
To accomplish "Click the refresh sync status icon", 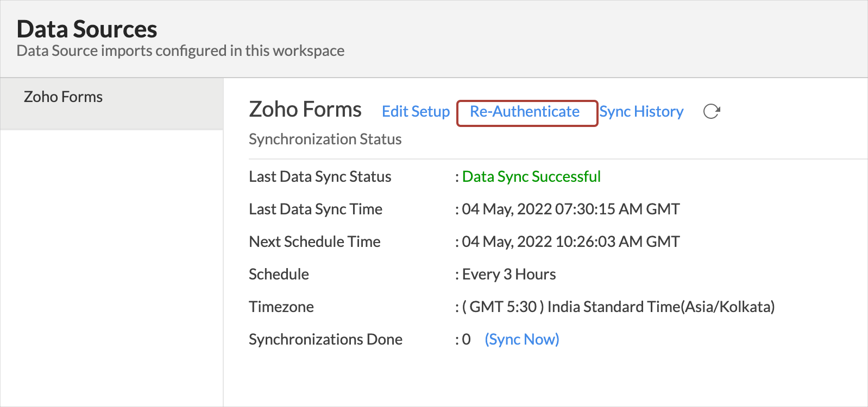I will point(711,111).
